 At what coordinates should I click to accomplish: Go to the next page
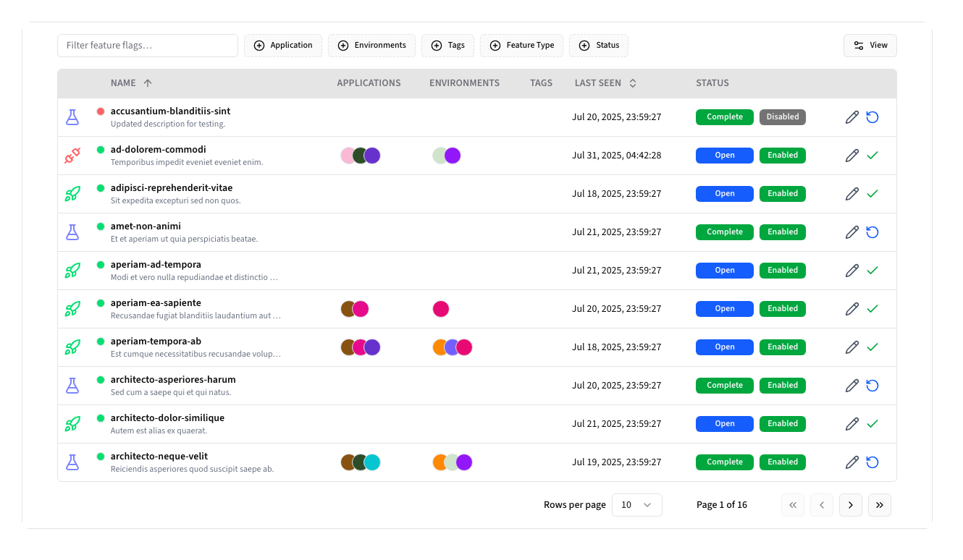point(850,505)
